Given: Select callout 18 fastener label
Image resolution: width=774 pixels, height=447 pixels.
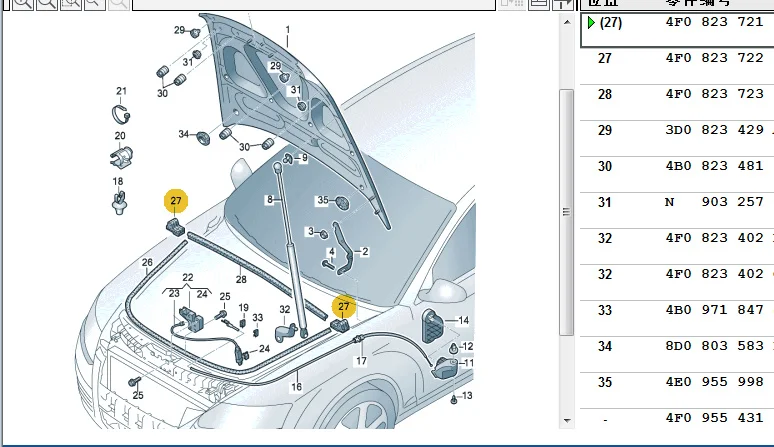Looking at the screenshot, I should (117, 182).
